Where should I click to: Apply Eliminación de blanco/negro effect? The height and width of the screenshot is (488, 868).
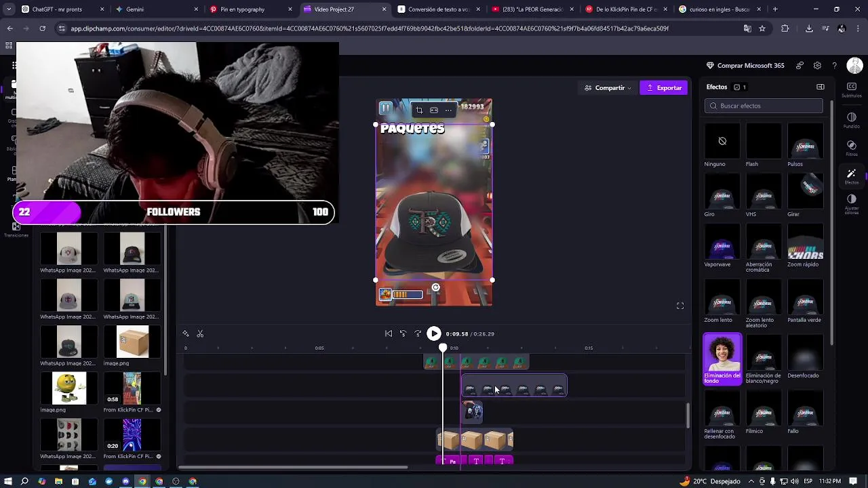[764, 359]
